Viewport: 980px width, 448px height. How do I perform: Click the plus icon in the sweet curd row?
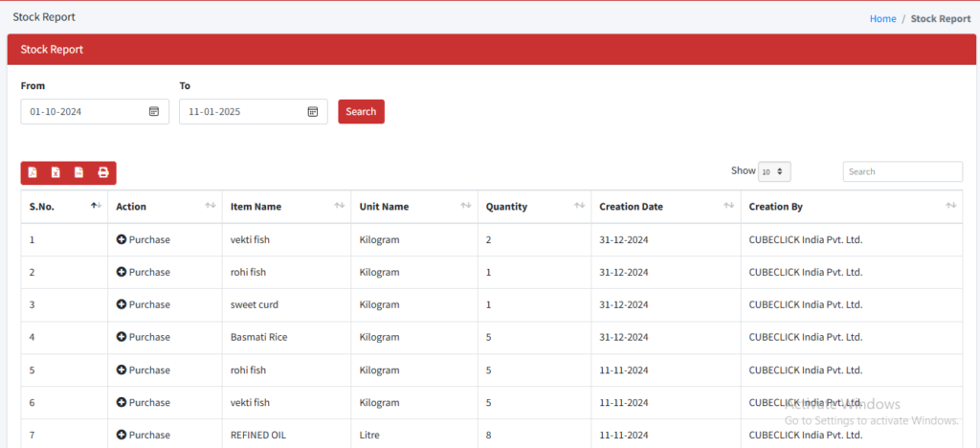coord(122,304)
